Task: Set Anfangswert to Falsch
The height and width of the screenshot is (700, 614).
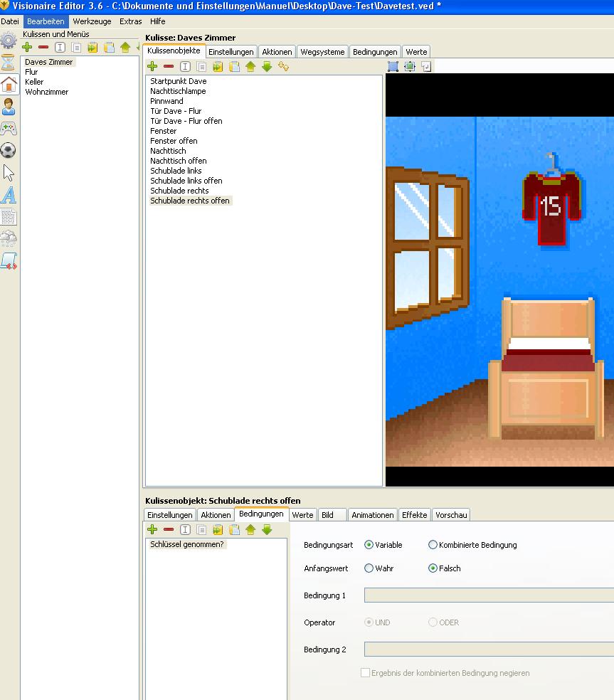Action: [x=433, y=568]
